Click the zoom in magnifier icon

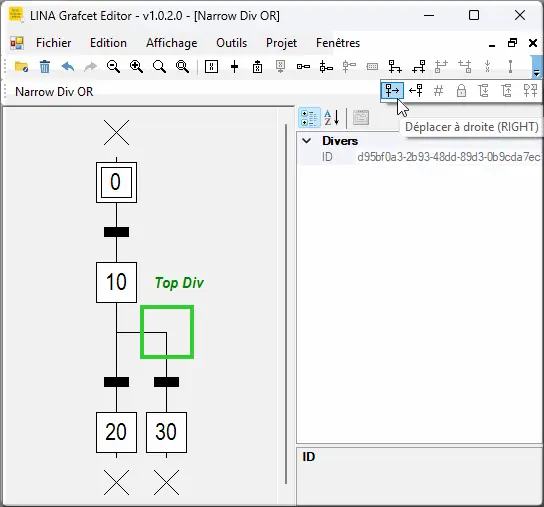pyautogui.click(x=136, y=66)
